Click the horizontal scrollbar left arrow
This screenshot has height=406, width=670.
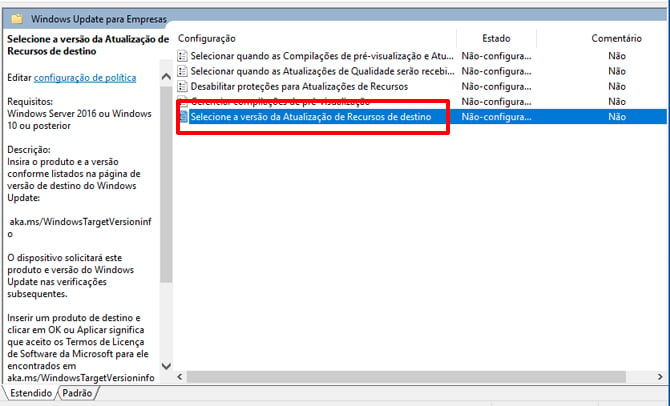[x=180, y=377]
